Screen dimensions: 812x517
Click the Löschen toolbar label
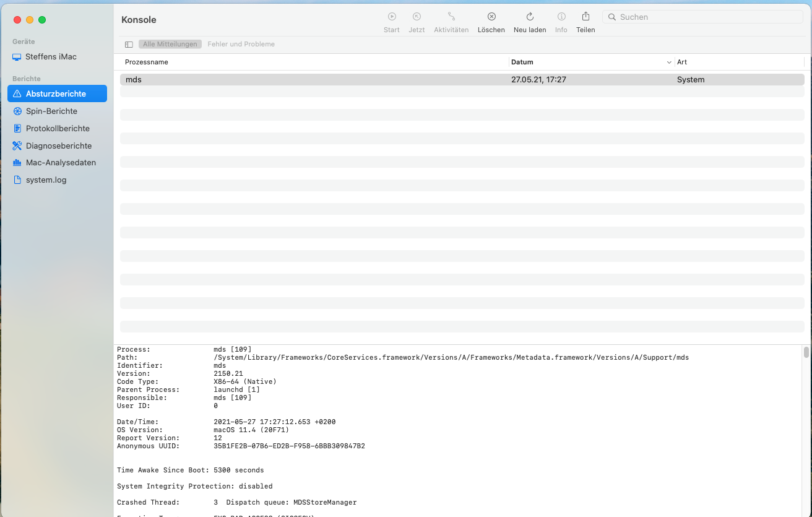point(491,30)
